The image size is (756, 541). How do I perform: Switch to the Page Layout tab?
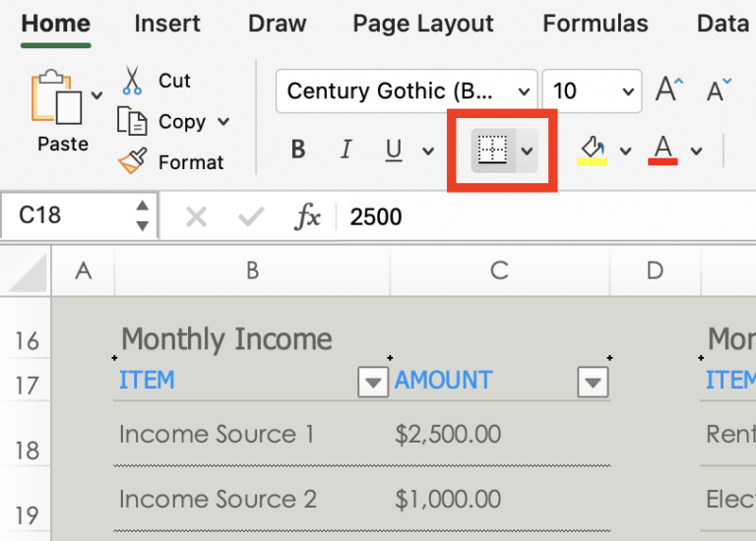pyautogui.click(x=423, y=24)
